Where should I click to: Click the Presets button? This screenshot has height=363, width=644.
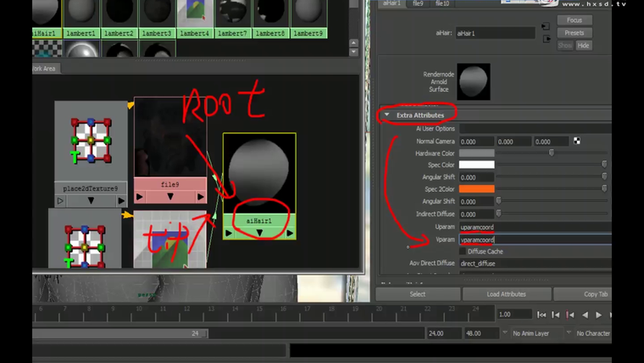point(574,32)
